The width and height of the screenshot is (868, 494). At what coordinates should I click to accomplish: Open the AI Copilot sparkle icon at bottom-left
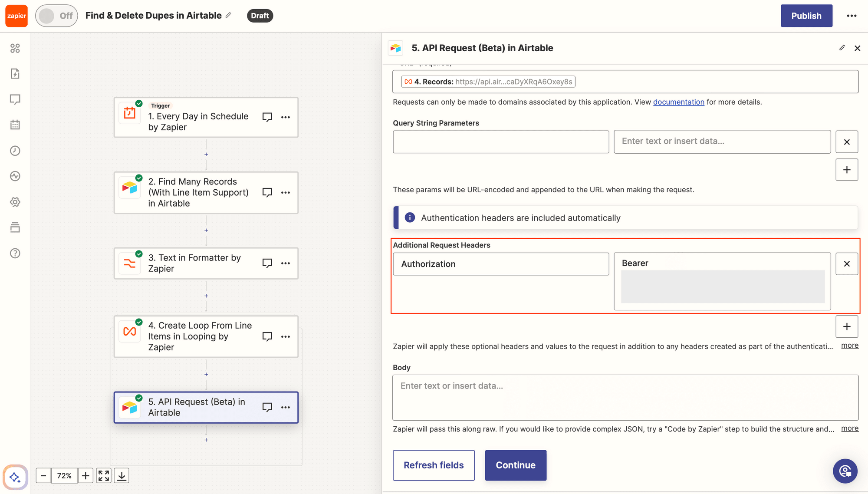point(15,477)
